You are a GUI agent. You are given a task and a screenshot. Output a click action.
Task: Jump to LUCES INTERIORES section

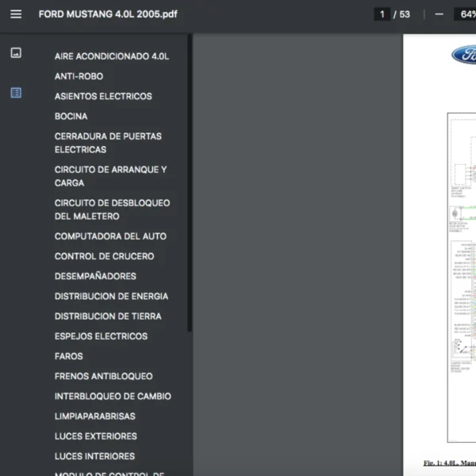[x=94, y=456]
